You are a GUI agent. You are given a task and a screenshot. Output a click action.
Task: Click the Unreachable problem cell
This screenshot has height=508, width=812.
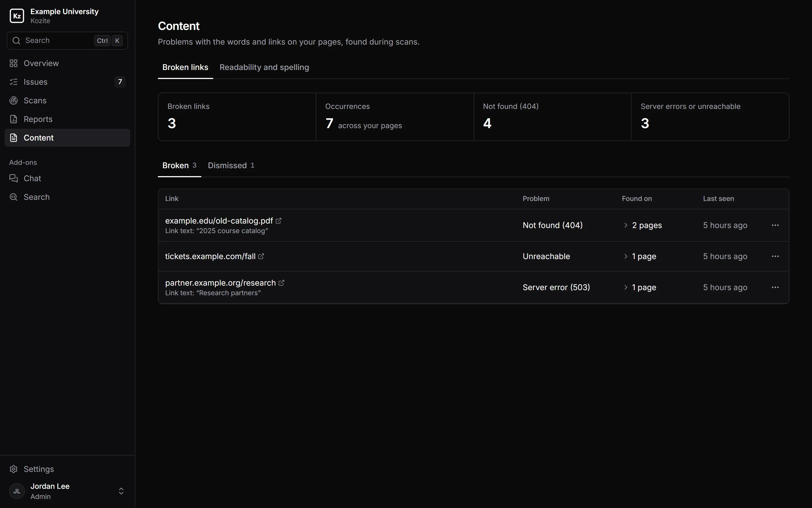click(x=546, y=256)
